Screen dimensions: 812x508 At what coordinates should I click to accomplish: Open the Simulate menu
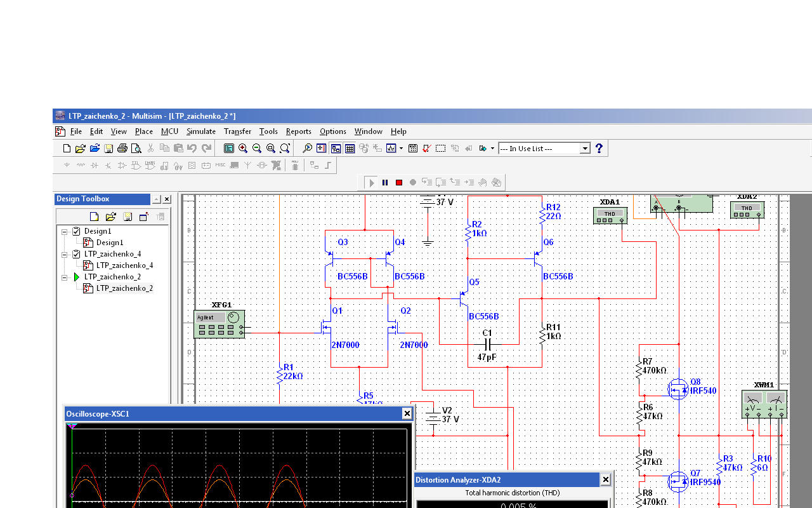(x=201, y=131)
